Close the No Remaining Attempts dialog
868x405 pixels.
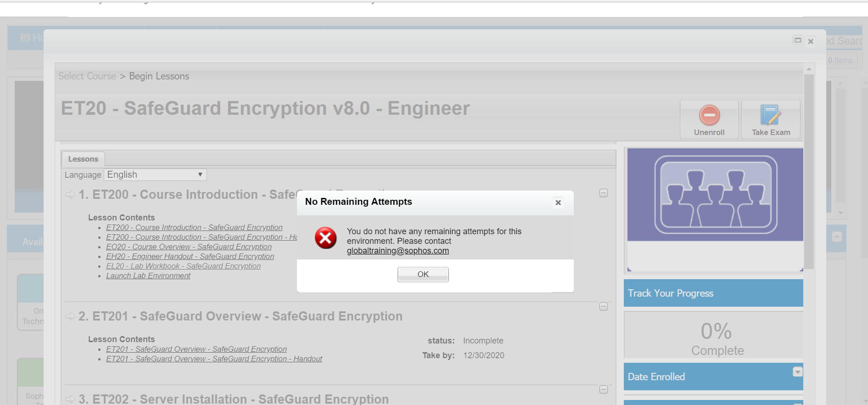558,202
